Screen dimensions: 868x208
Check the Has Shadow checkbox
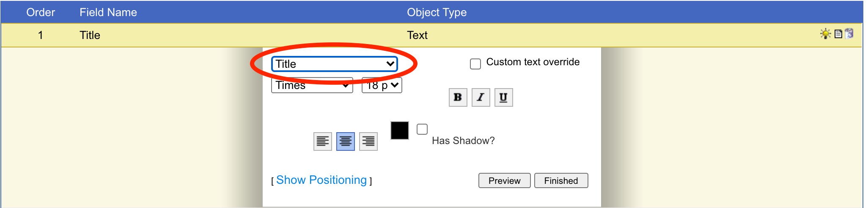tap(422, 129)
